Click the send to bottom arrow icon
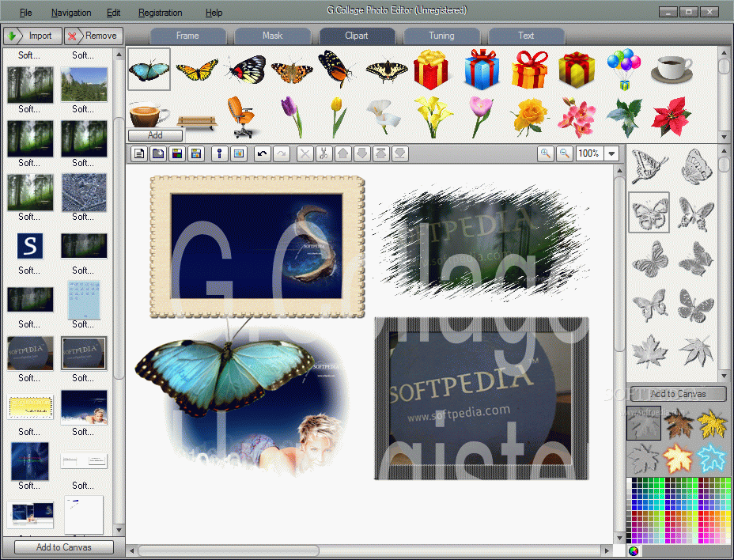 (x=400, y=153)
